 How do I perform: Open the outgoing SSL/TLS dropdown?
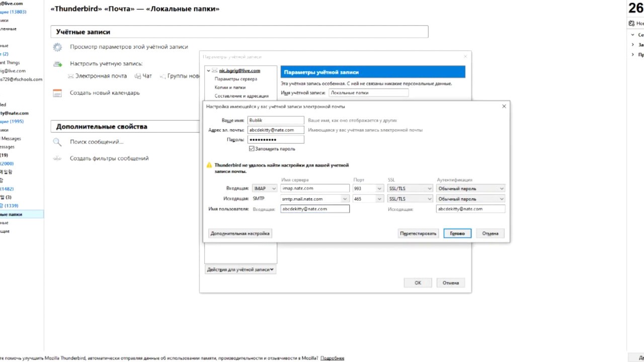(x=410, y=199)
